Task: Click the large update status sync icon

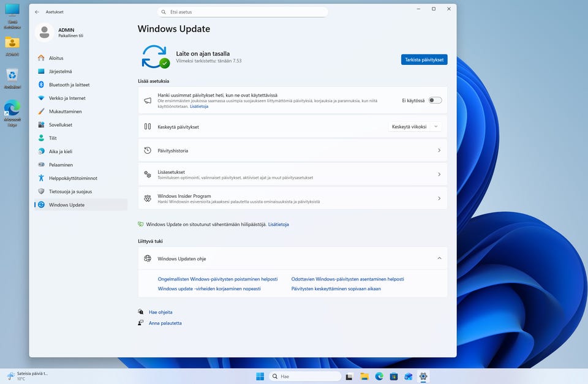Action: coord(155,56)
